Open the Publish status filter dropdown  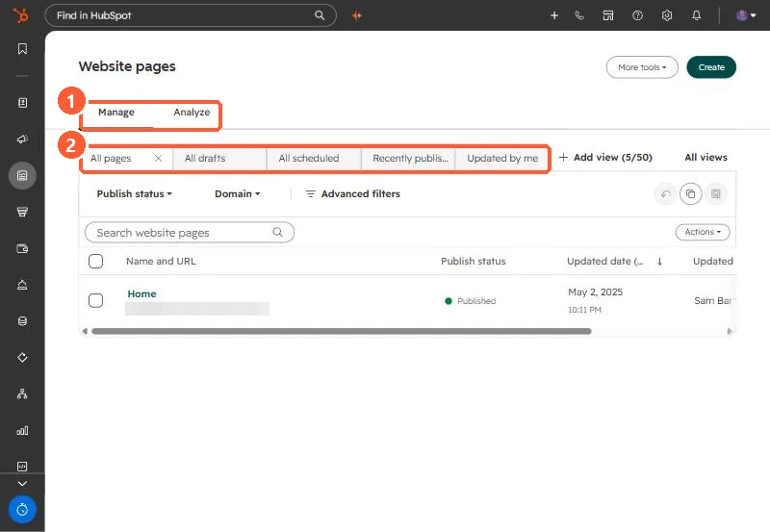click(134, 194)
